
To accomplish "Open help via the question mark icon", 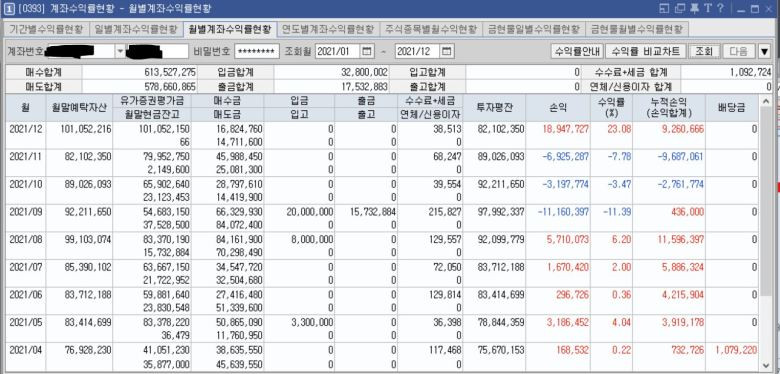I will (x=720, y=8).
